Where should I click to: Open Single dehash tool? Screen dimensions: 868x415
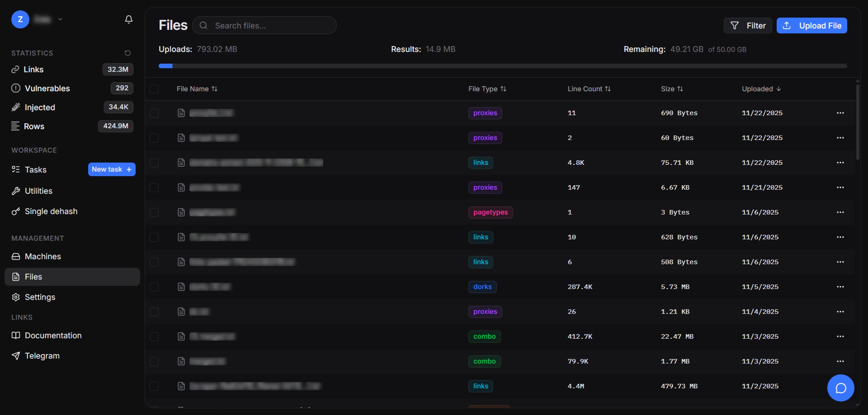pos(51,211)
